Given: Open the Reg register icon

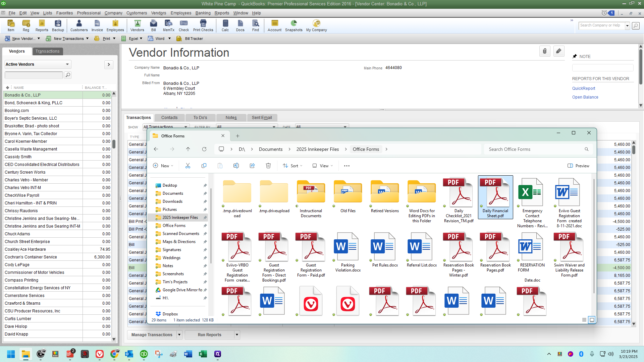Looking at the screenshot, I should tap(26, 25).
